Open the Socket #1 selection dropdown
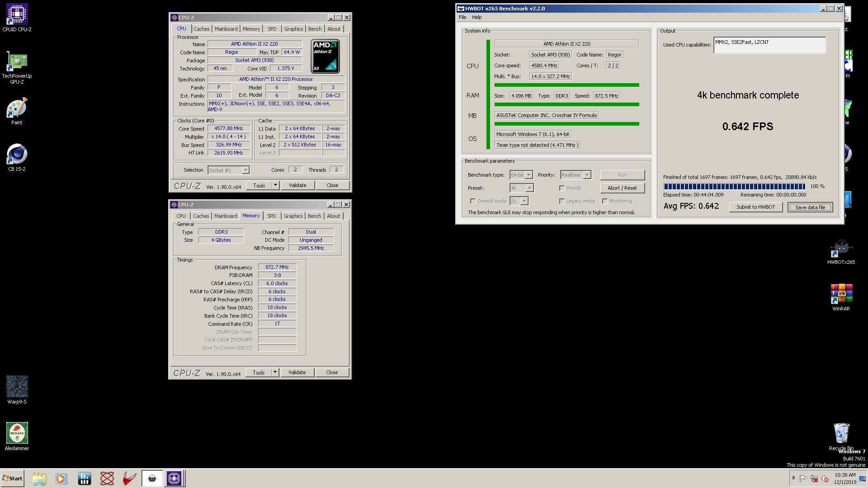Screen dimensions: 868x488 pos(228,170)
